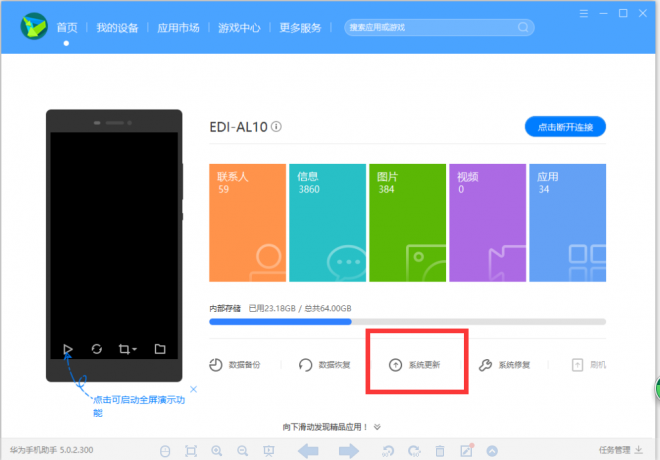Rotate the image left 90 degrees
The image size is (660, 460).
click(388, 451)
